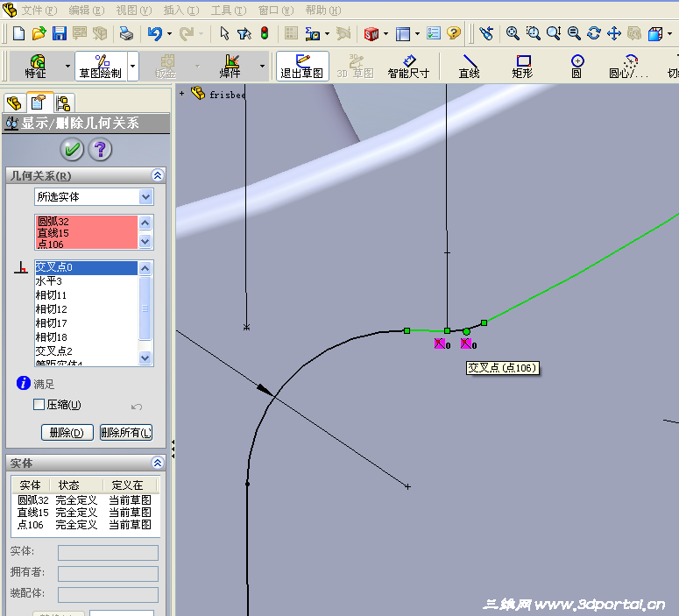Click the 拥有者 input field
The height and width of the screenshot is (616, 679).
click(109, 574)
